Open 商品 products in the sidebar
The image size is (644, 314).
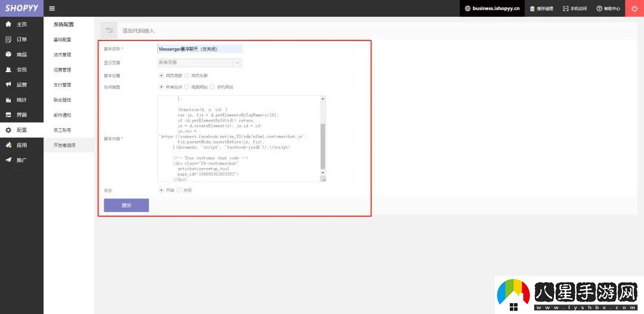[21, 54]
